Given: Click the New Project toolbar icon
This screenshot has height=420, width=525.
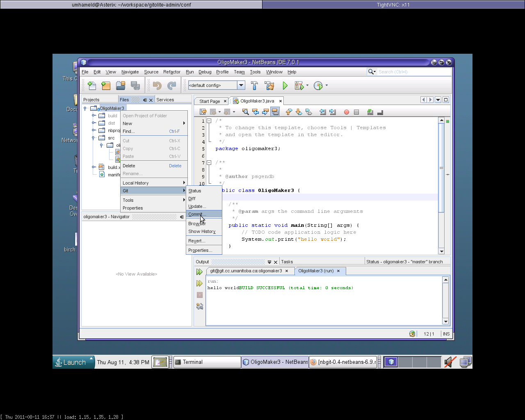Looking at the screenshot, I should coord(106,85).
